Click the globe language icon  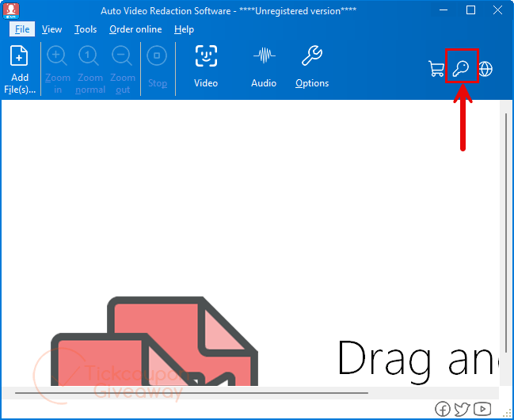coord(485,69)
